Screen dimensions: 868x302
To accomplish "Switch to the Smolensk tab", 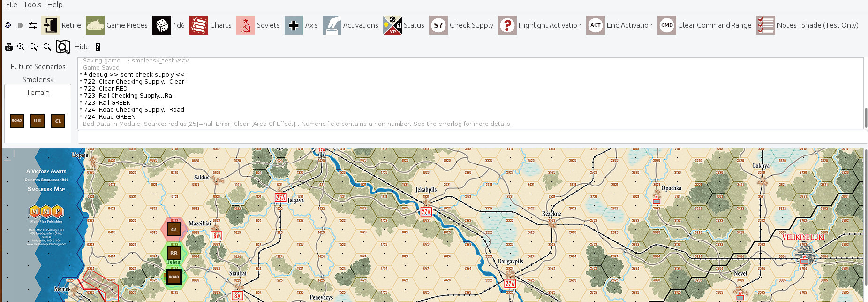I will (38, 80).
